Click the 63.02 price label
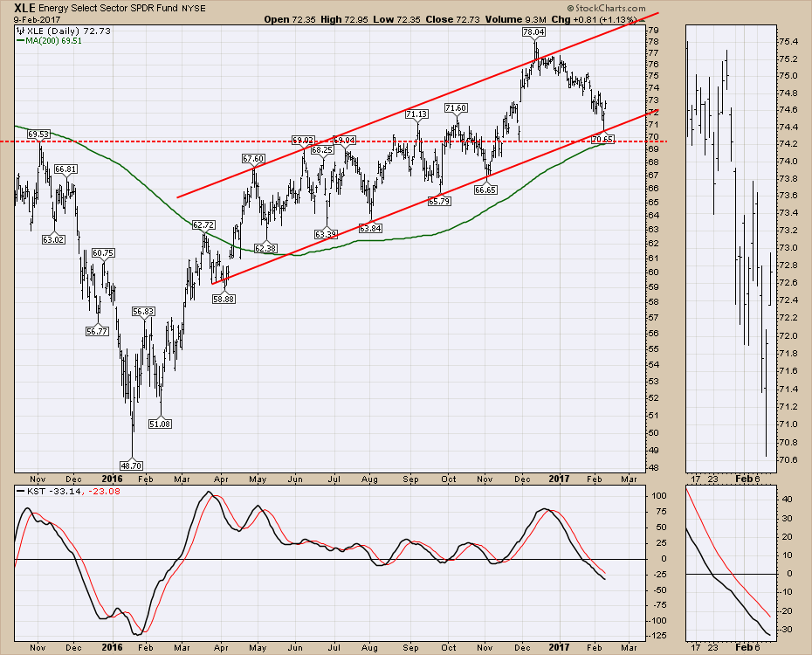 click(54, 239)
